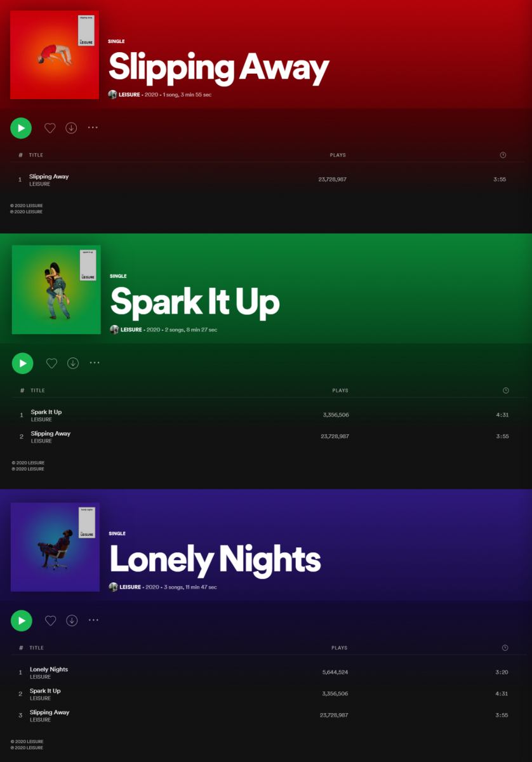Play the Slipping Away single
Image resolution: width=532 pixels, height=762 pixels.
click(21, 128)
